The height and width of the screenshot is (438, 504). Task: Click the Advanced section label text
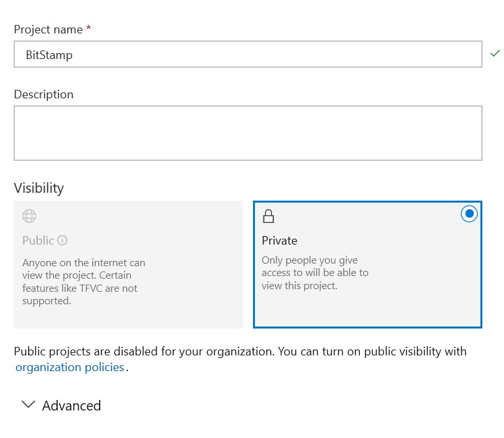71,405
